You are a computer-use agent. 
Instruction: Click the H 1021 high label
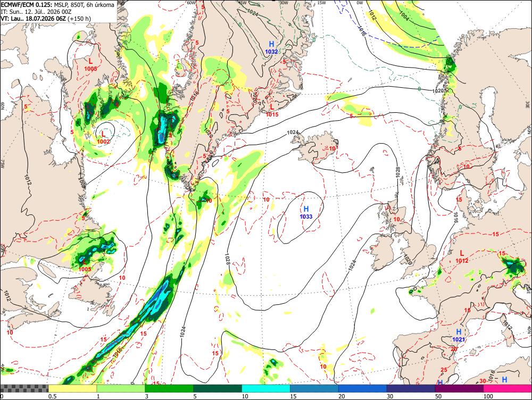pos(459,335)
